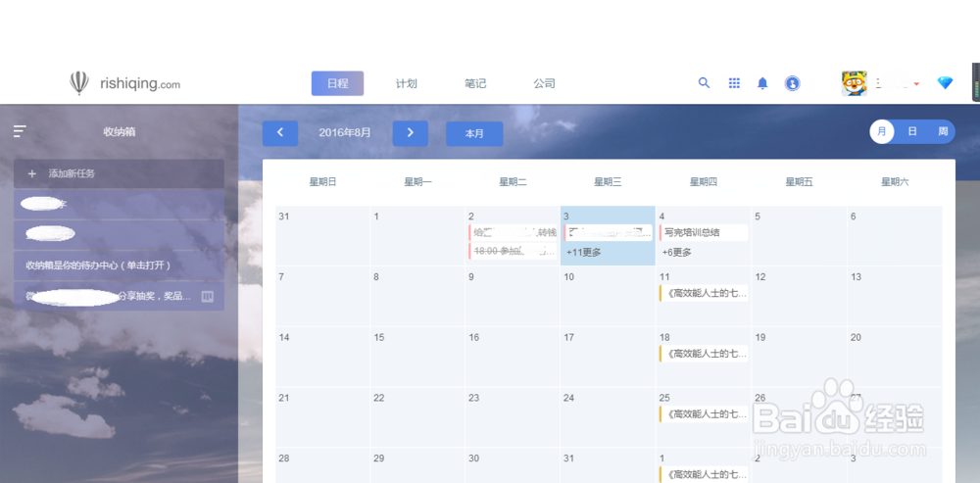Click the 星期三 column header
This screenshot has width=980, height=483.
[608, 182]
